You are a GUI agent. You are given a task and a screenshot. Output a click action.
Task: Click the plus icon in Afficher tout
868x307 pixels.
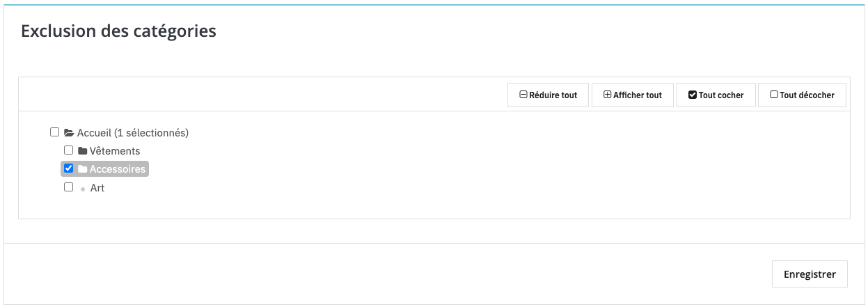[x=607, y=95]
